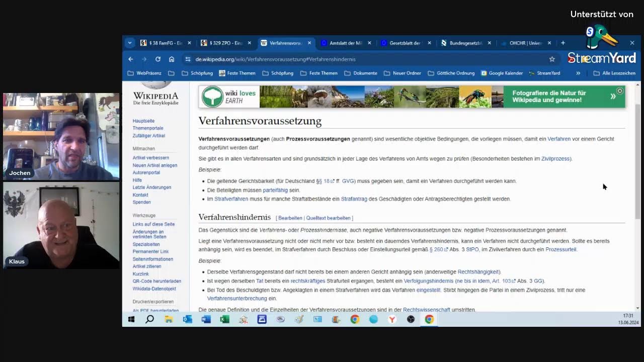
Task: Open Windows taskbar search
Action: tap(149, 319)
